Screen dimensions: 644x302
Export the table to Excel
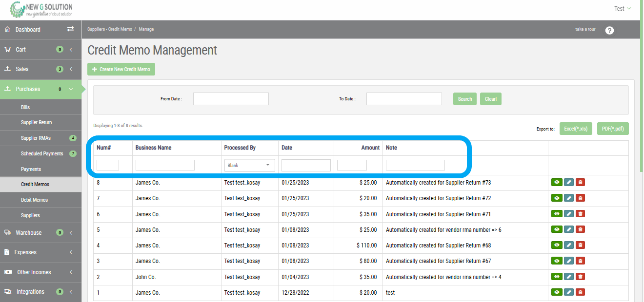[576, 128]
